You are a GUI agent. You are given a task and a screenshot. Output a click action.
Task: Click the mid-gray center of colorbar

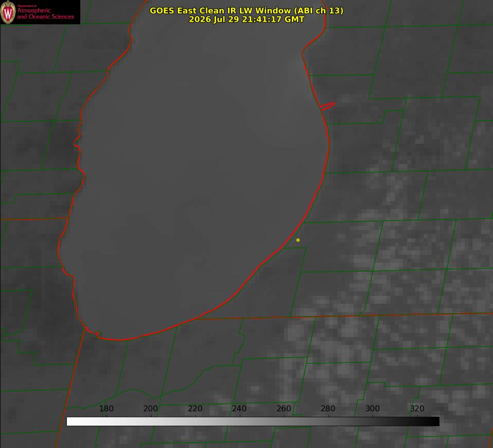[x=253, y=421]
